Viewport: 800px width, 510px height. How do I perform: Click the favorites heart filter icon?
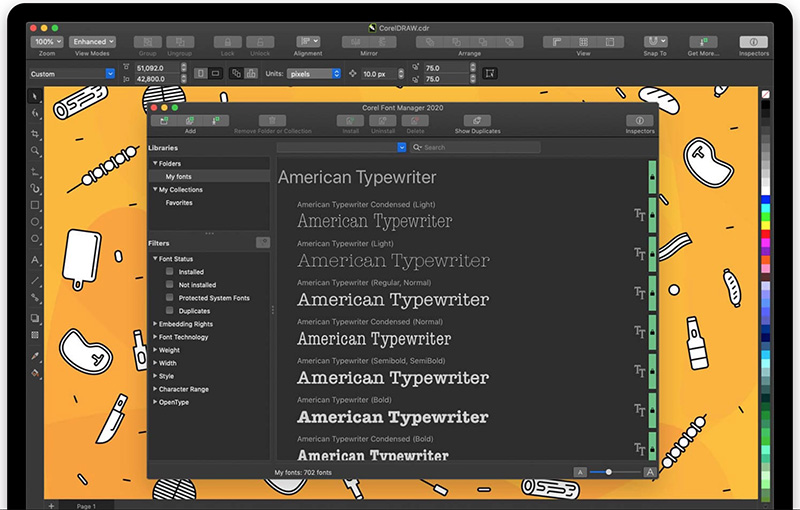coord(263,243)
